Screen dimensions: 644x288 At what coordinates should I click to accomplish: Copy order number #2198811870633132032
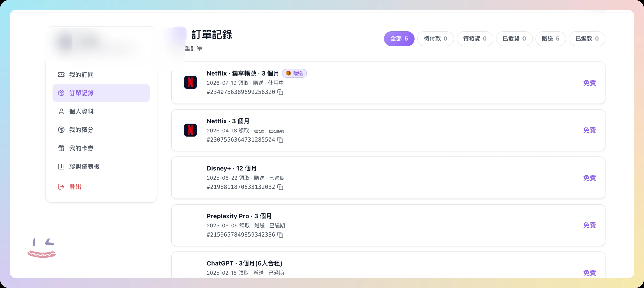click(x=280, y=187)
